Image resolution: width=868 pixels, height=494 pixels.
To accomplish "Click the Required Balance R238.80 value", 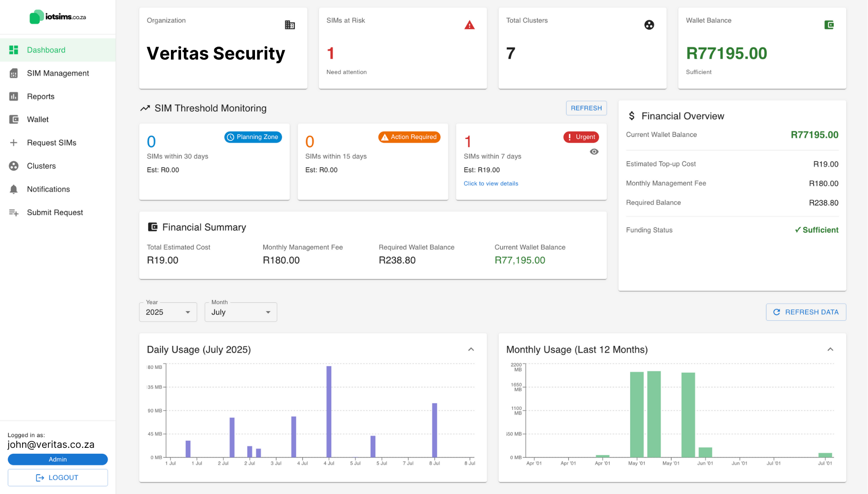I will coord(823,203).
